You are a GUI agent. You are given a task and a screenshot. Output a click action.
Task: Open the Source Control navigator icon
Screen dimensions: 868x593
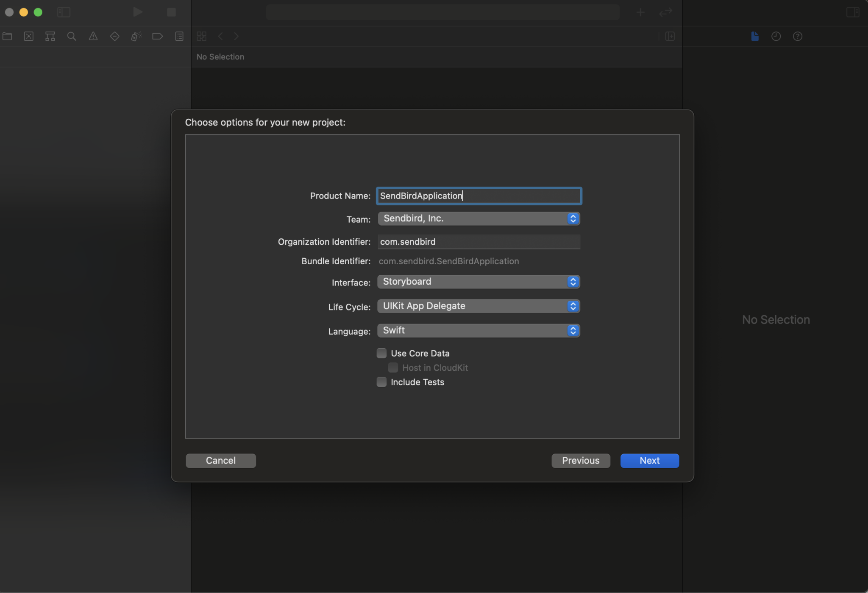pyautogui.click(x=29, y=36)
